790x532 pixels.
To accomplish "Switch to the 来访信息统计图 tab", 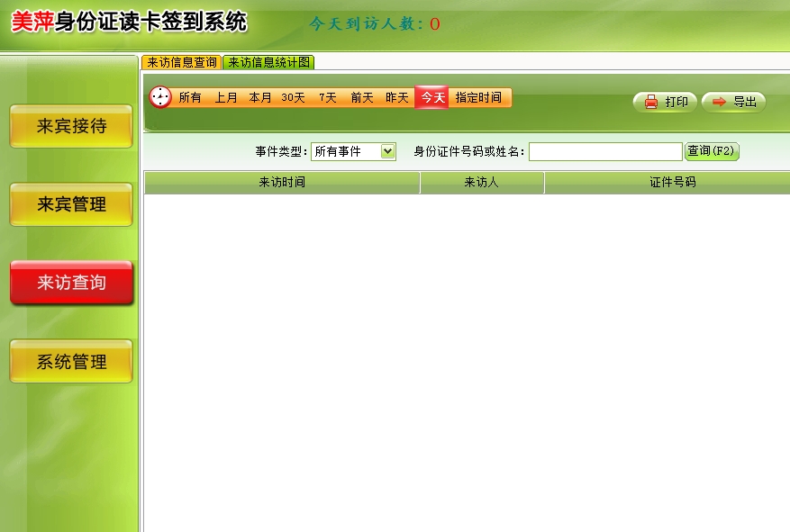I will [x=268, y=63].
